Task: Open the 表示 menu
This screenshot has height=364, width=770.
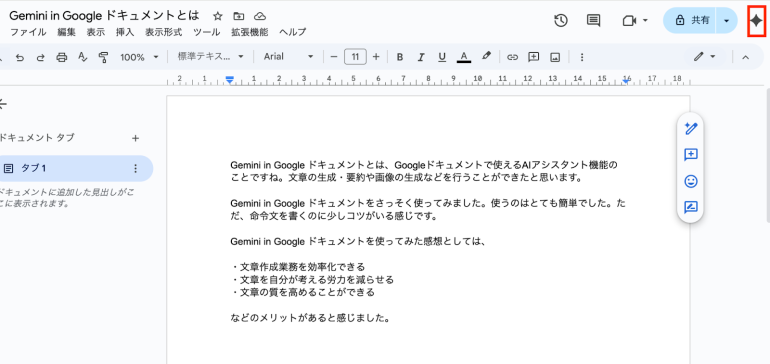Action: tap(96, 32)
